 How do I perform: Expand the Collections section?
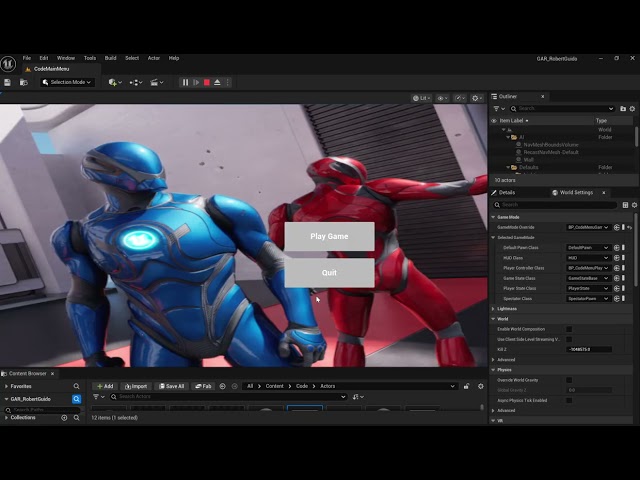[6, 418]
